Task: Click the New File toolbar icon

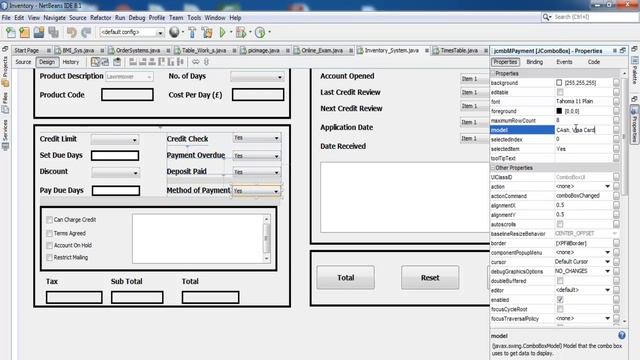Action: (11, 32)
